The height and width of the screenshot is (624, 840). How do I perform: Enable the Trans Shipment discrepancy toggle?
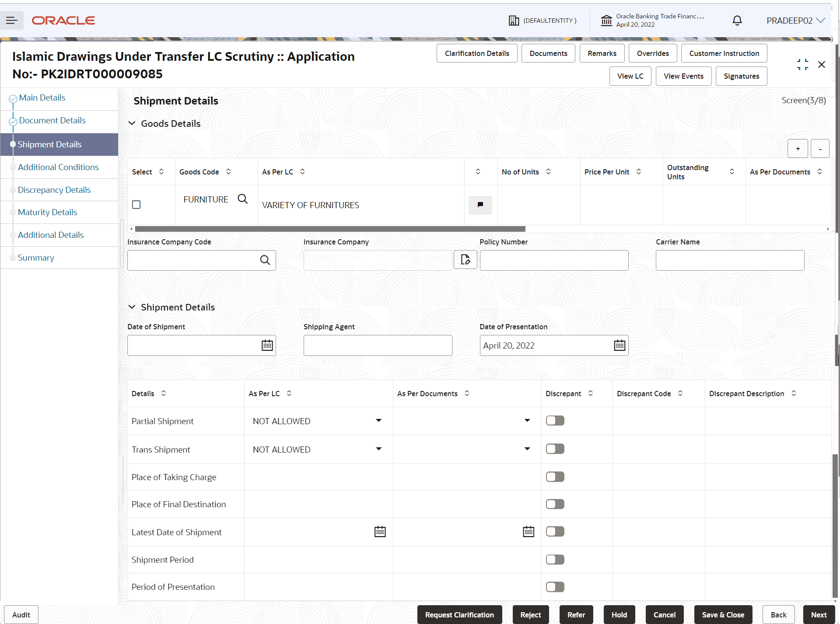click(x=554, y=449)
